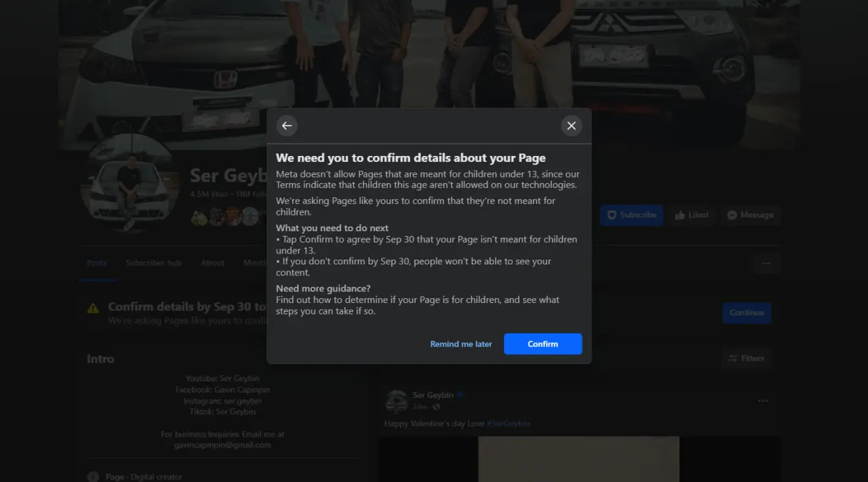Click the #SerGeybin hashtag
The width and height of the screenshot is (868, 482).
click(x=508, y=424)
